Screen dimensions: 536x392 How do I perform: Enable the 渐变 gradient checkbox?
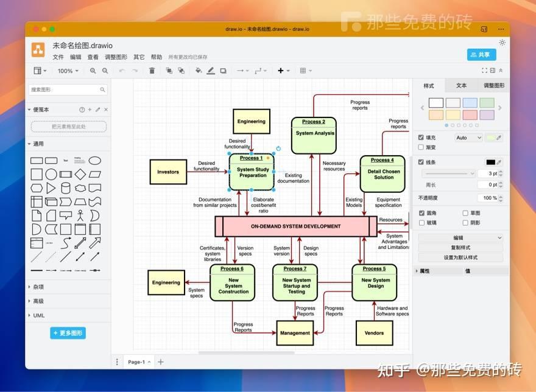click(x=421, y=147)
